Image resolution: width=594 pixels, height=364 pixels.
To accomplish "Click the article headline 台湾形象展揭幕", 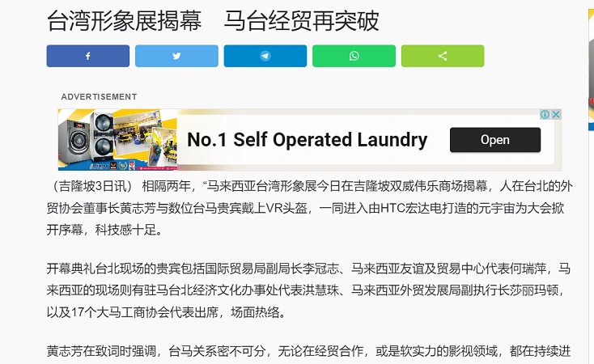I will [x=124, y=21].
